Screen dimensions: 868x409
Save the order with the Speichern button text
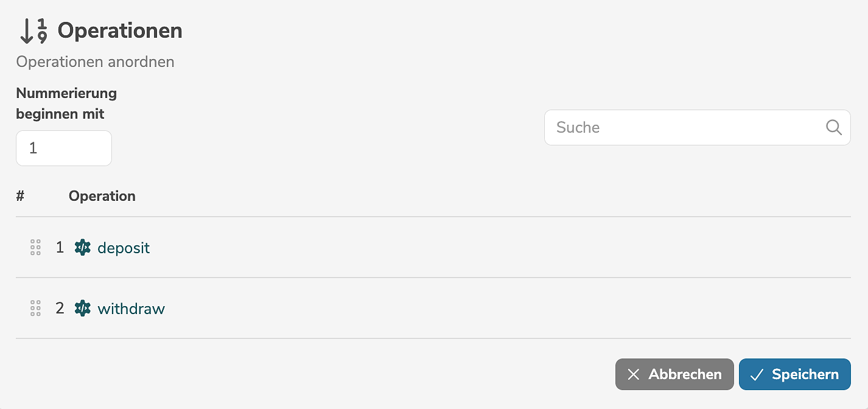805,374
